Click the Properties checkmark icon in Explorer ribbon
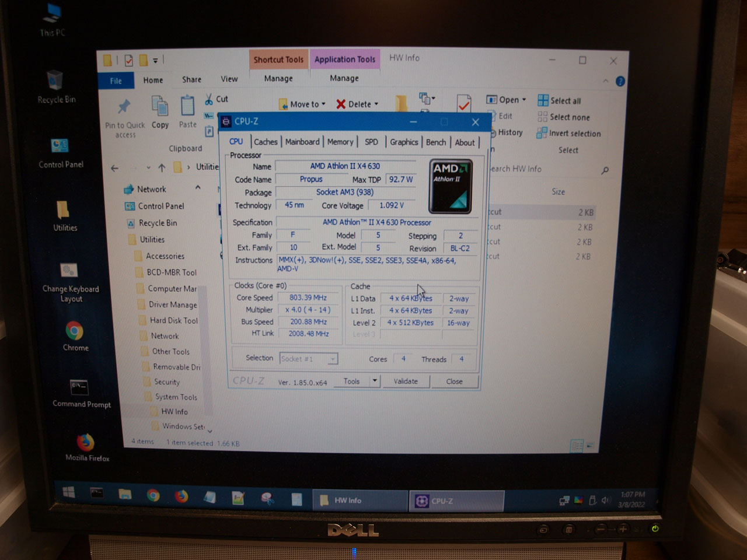This screenshot has height=560, width=747. point(464,104)
